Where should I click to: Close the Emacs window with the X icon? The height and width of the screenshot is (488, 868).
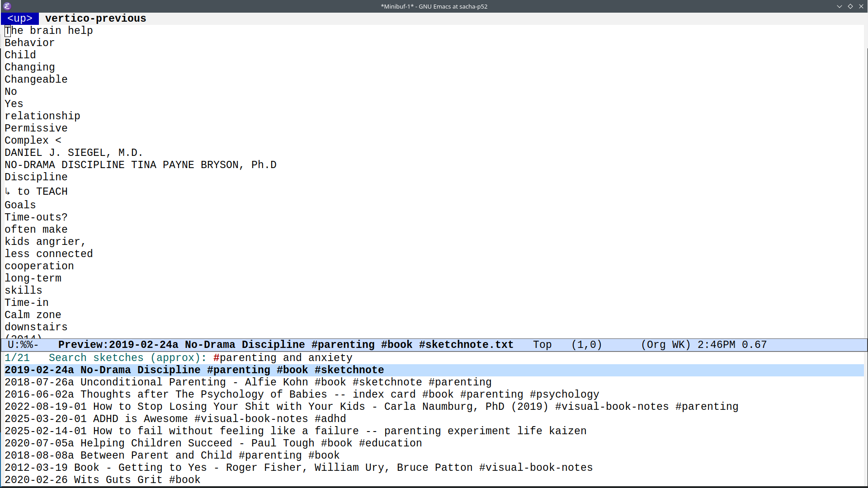pos(861,6)
